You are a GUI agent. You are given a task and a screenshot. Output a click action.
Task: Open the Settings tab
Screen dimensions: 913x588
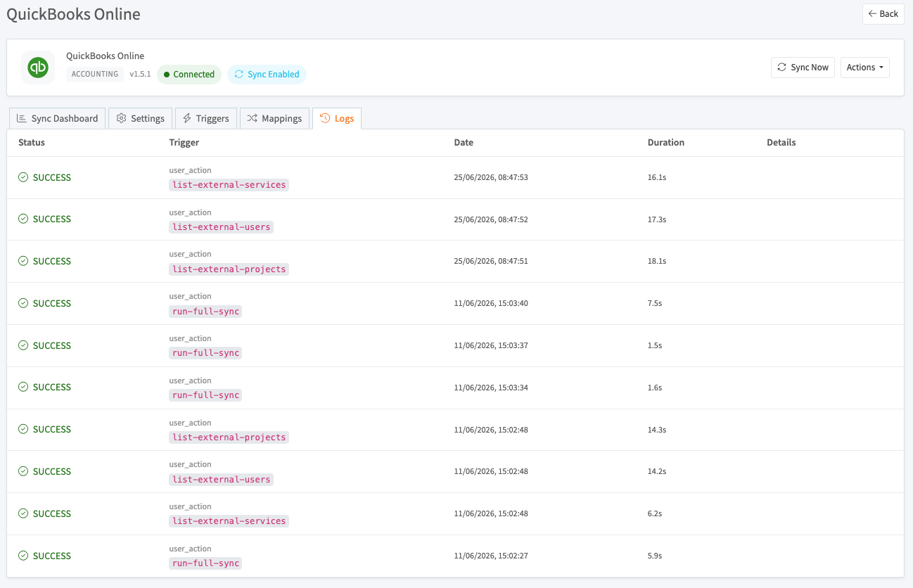(x=141, y=118)
